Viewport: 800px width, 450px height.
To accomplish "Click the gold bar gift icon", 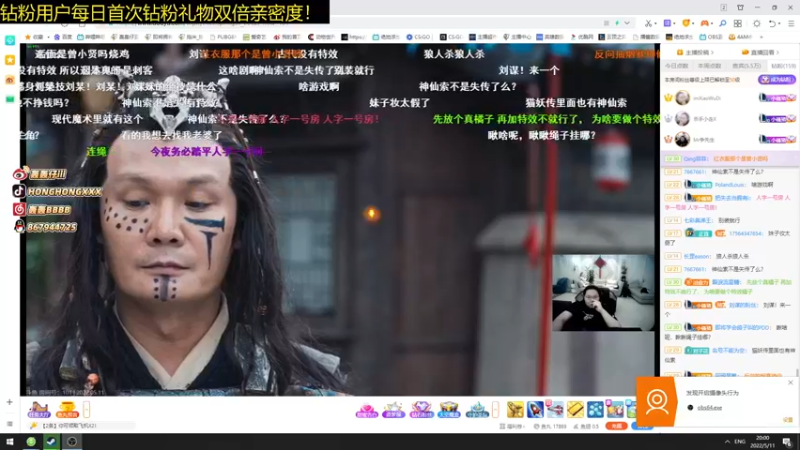I will click(575, 409).
